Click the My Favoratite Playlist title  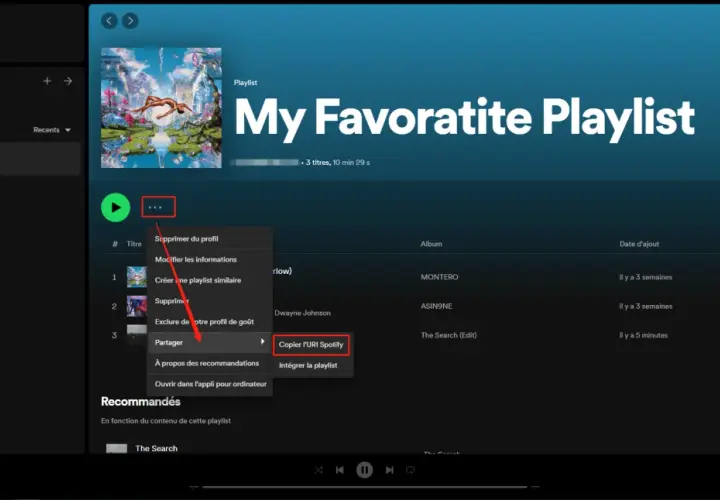(464, 118)
